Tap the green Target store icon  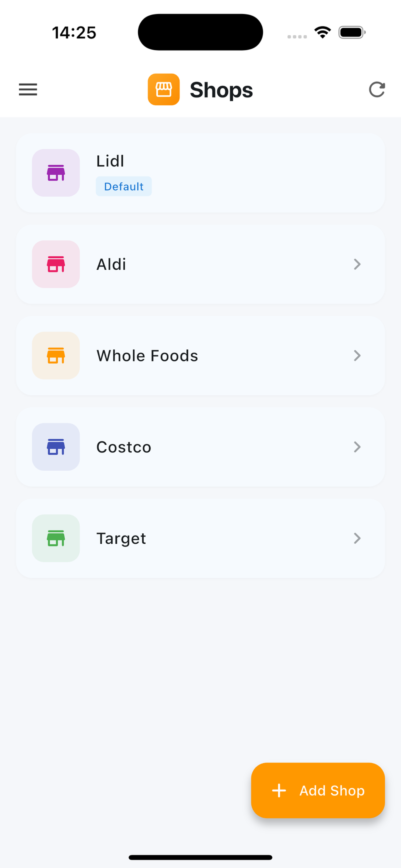[x=56, y=538]
